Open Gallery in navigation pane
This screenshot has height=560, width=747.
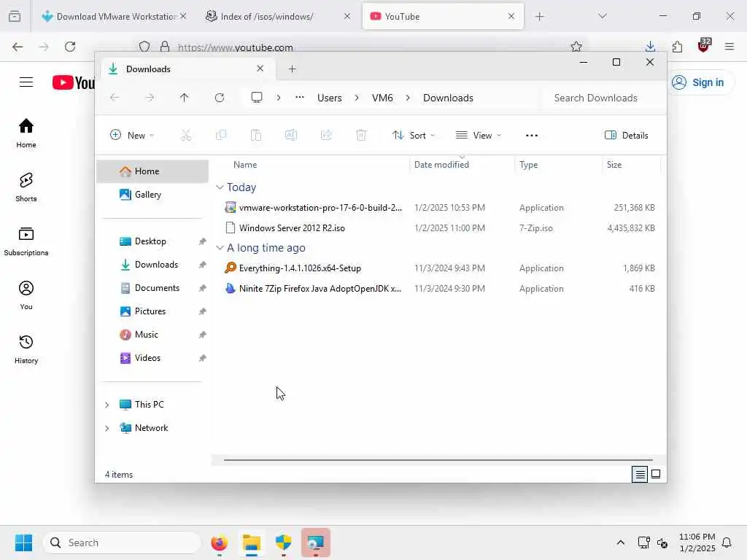[x=152, y=195]
